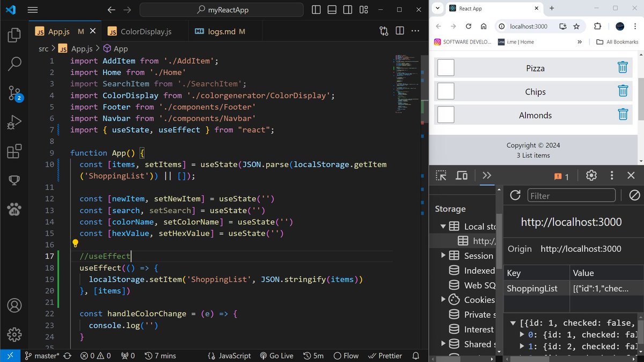Expand Session storage tree node

coord(443,255)
